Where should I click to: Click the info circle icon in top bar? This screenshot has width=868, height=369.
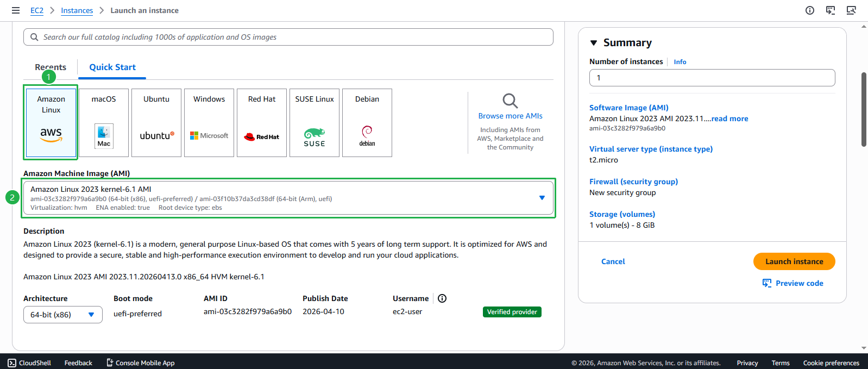pyautogui.click(x=810, y=10)
